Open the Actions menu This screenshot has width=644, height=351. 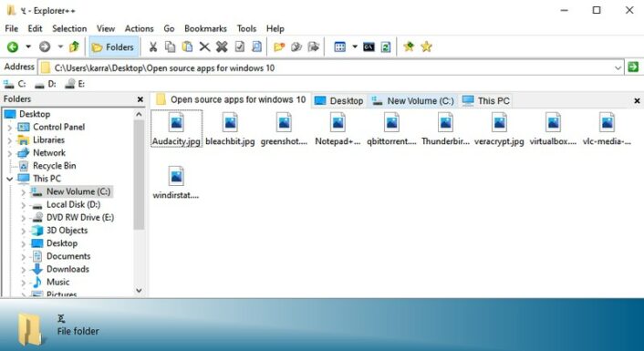(x=140, y=28)
